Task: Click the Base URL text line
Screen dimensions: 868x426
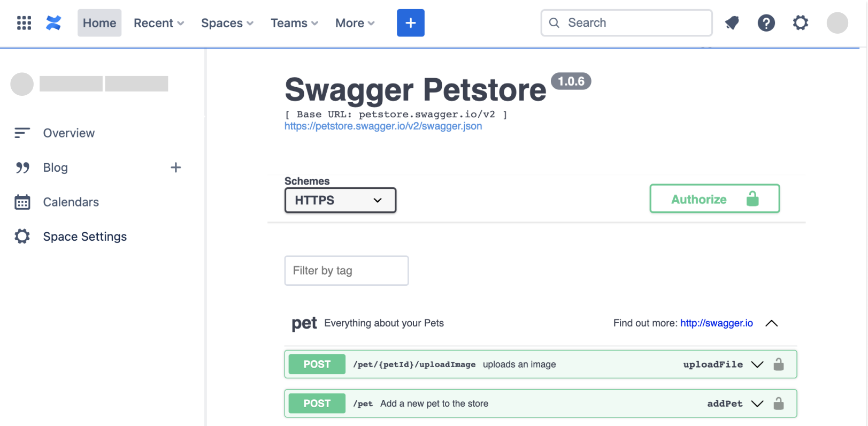Action: 396,115
